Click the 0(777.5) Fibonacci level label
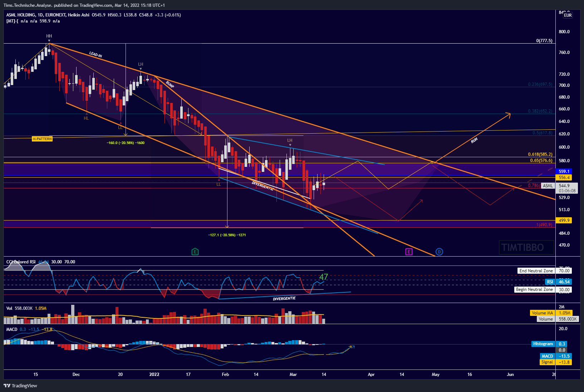 (544, 41)
